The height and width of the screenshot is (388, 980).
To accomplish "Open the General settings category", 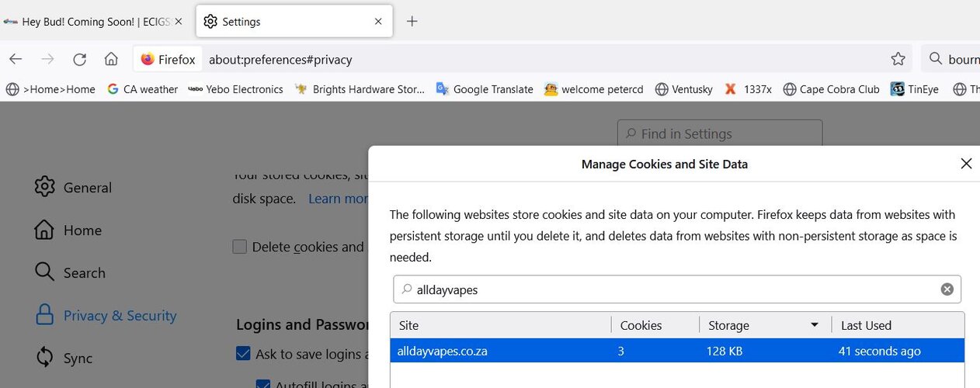I will pos(73,187).
